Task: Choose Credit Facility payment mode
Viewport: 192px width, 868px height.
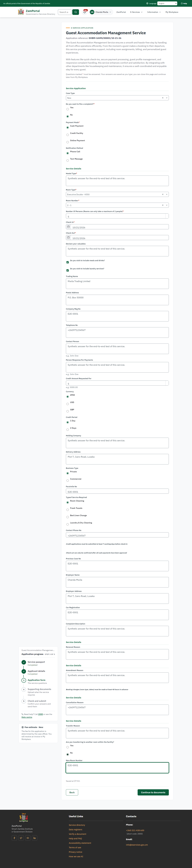Action: (67, 135)
